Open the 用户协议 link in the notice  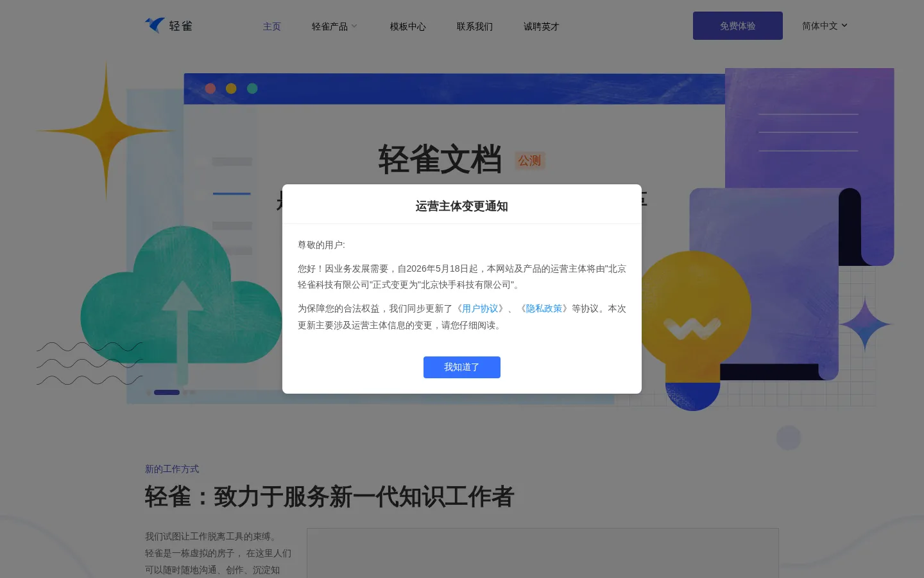coord(480,309)
